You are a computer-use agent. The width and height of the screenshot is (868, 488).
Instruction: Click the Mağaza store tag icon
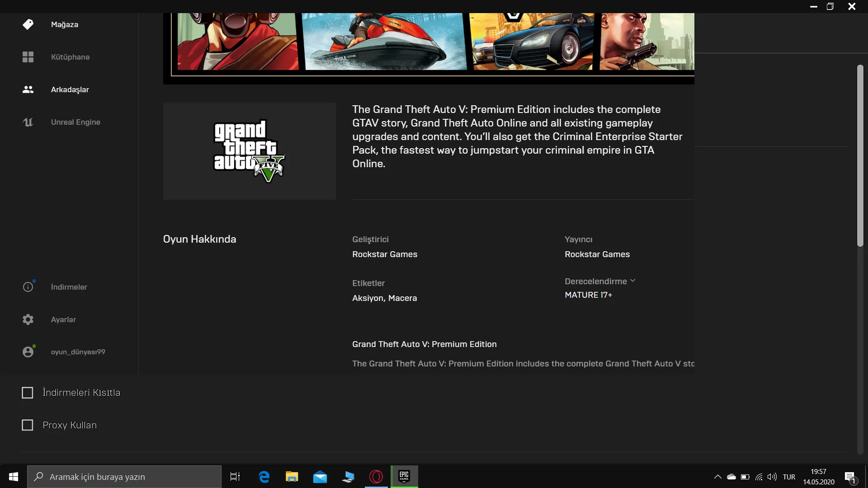pos(28,24)
